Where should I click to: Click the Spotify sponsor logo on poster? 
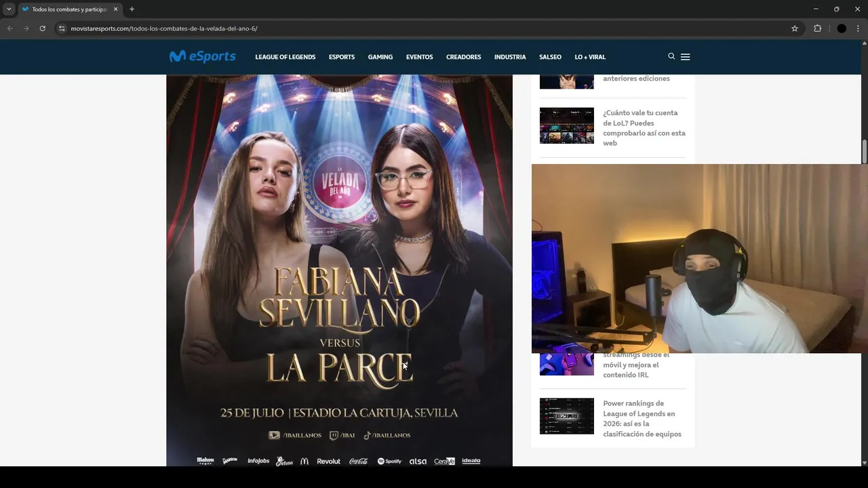pos(389,461)
